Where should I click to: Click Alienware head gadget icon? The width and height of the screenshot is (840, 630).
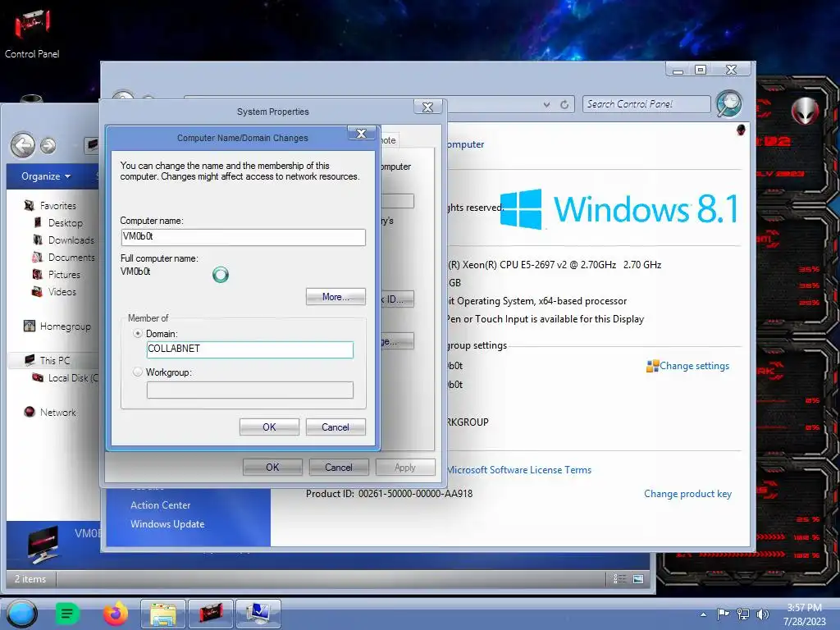click(806, 111)
